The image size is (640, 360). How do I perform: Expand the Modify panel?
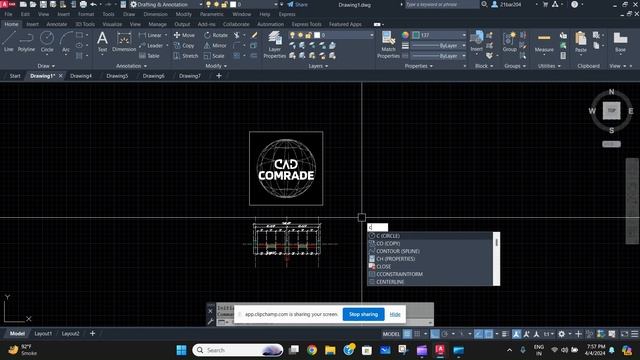216,66
